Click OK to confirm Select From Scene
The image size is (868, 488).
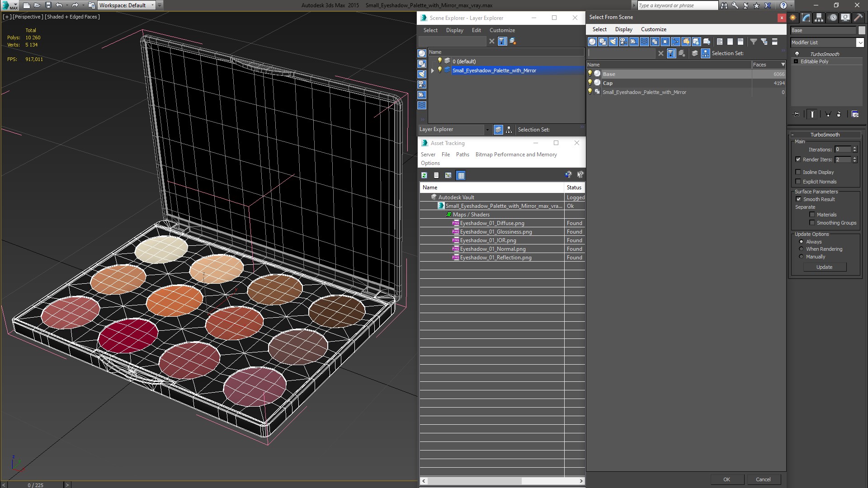[x=726, y=479]
